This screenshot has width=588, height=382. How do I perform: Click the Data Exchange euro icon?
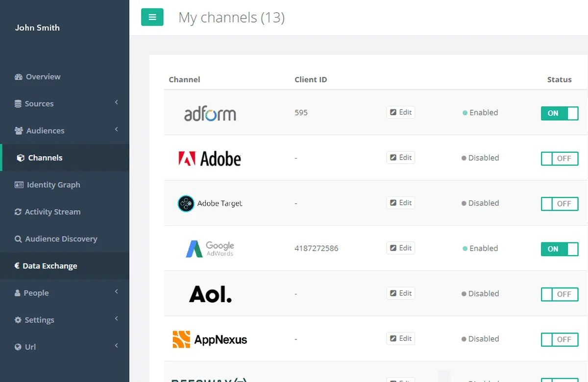coord(17,265)
